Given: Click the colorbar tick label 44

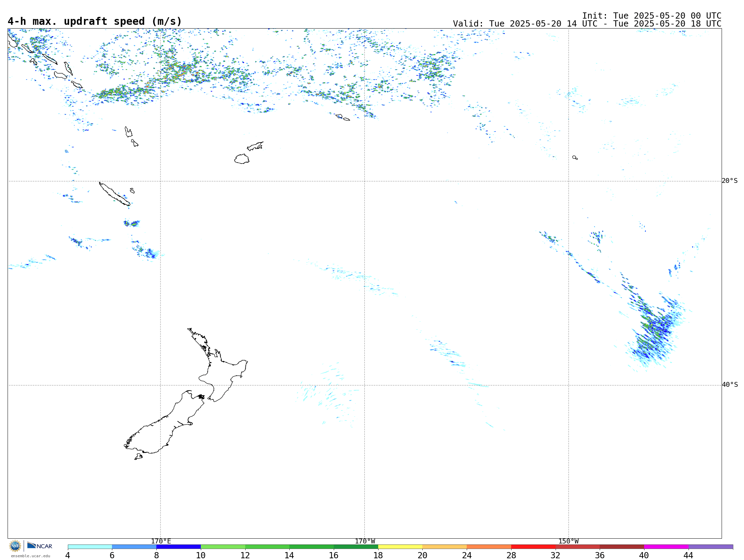Looking at the screenshot, I should click(x=689, y=555).
